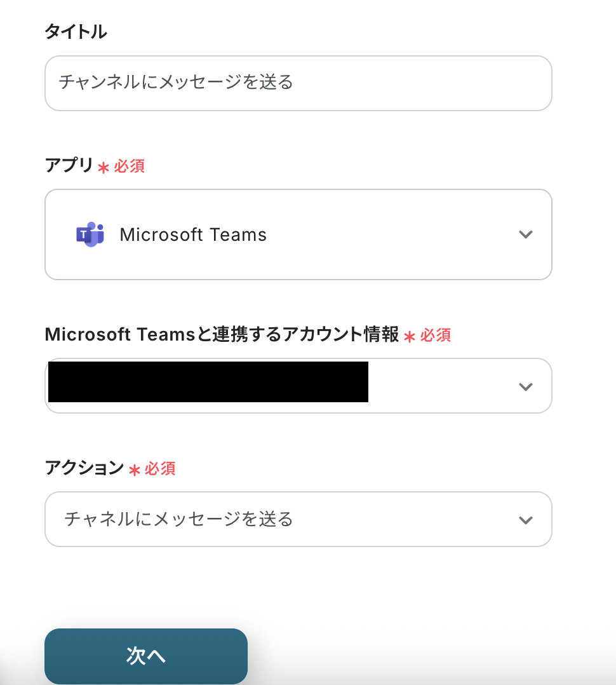Click the タイトル field label

click(x=76, y=32)
